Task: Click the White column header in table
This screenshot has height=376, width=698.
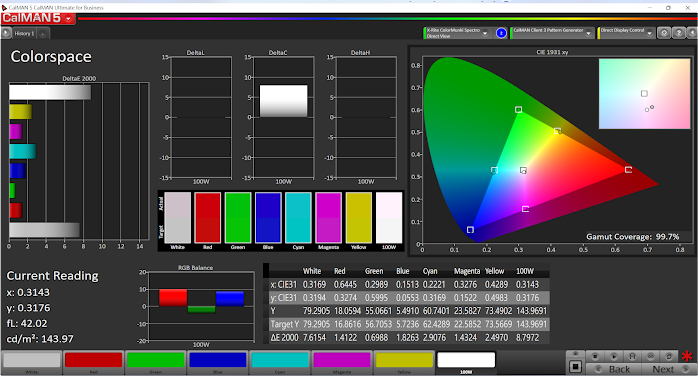Action: 312,271
